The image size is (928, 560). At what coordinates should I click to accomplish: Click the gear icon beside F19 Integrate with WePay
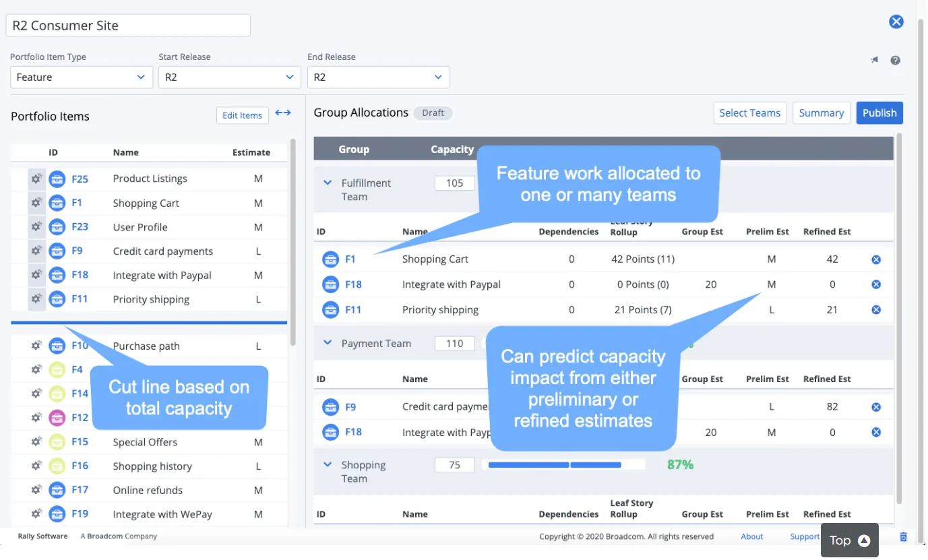point(36,514)
